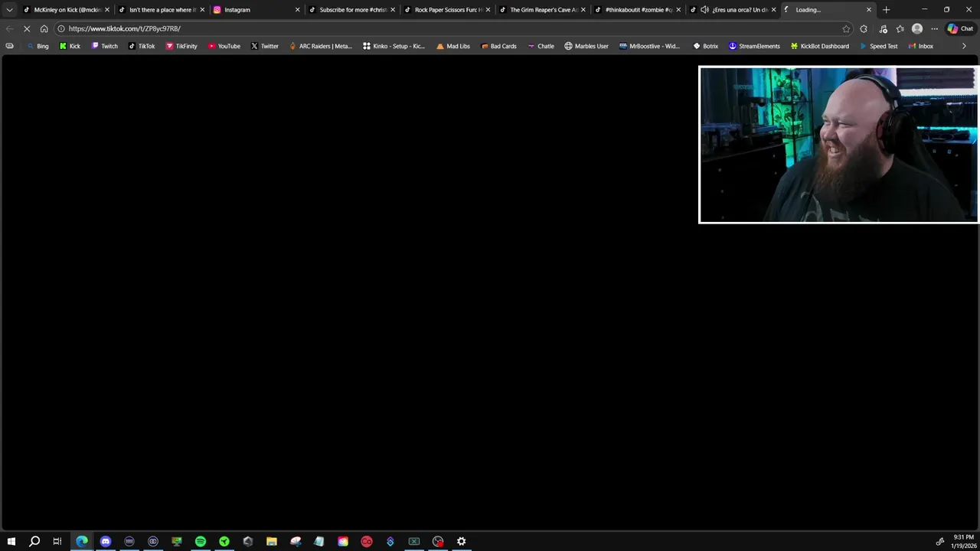Open the Marbles User bookmark
Viewport: 980px width, 551px height.
pos(586,46)
